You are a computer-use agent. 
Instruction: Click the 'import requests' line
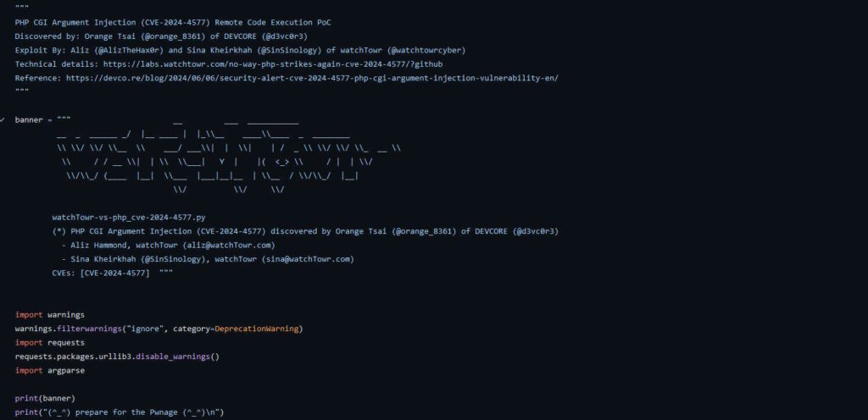pyautogui.click(x=50, y=343)
